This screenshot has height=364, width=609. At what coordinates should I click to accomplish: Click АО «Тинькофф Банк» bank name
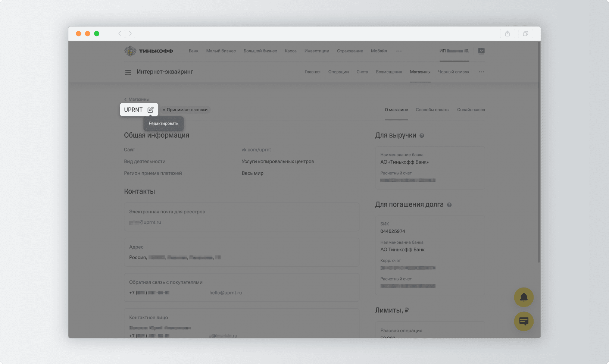405,162
